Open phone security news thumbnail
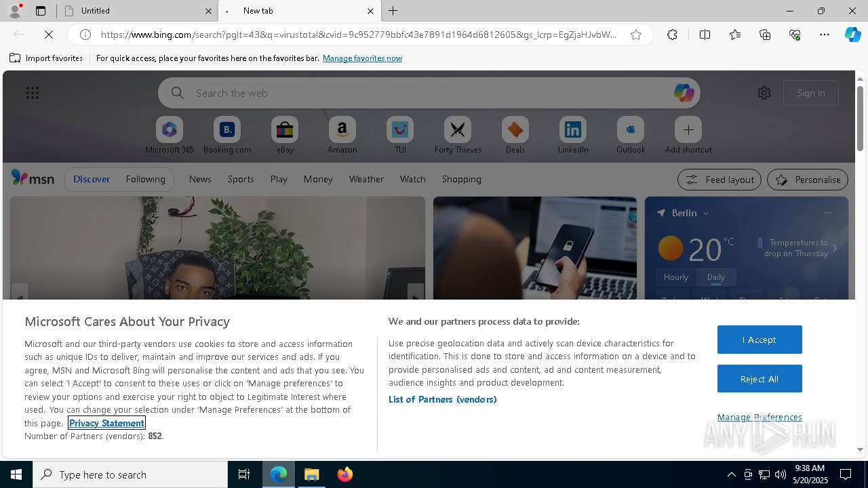The width and height of the screenshot is (868, 488). coord(535,248)
